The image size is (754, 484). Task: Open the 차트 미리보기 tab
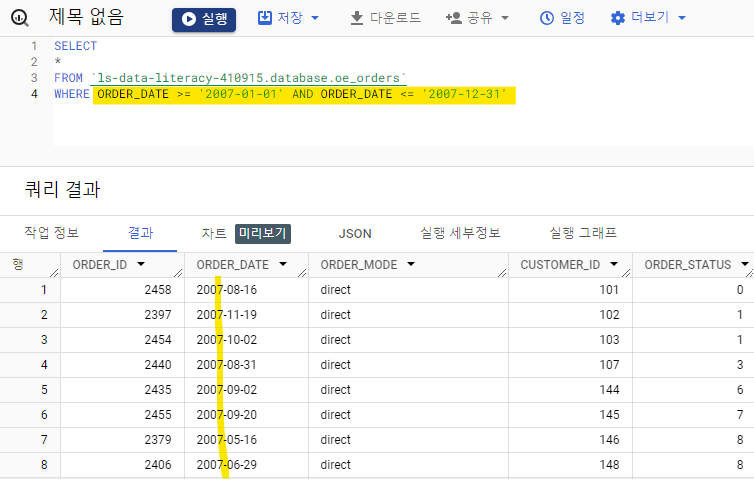[x=246, y=234]
